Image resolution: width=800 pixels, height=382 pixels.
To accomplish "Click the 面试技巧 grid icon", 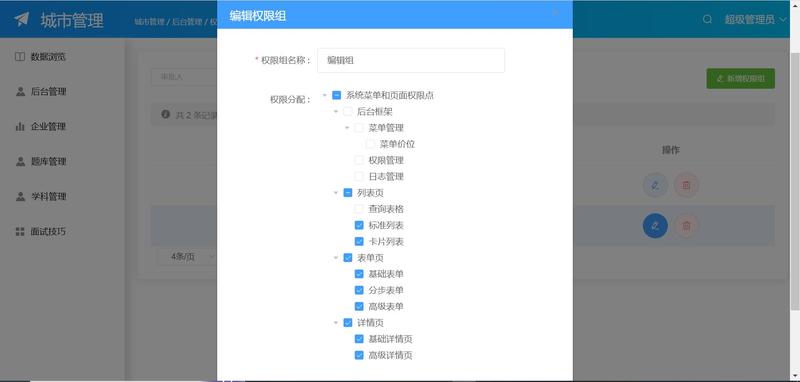I will pyautogui.click(x=20, y=232).
